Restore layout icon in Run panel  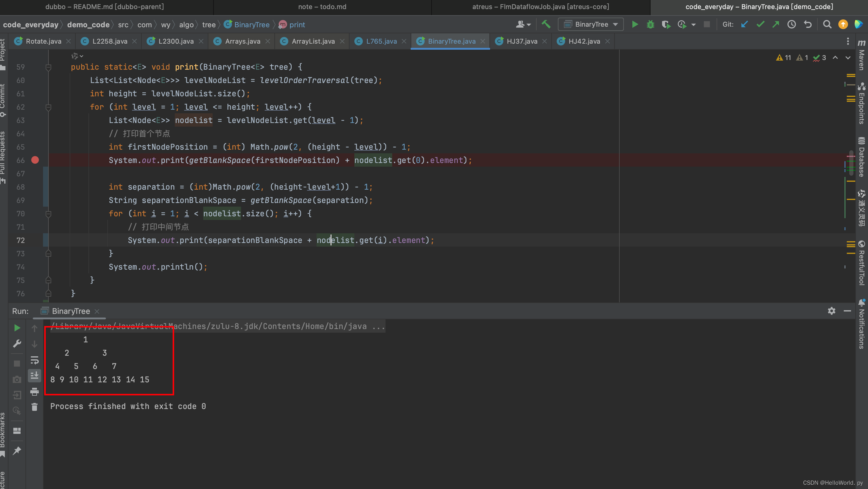coord(17,431)
